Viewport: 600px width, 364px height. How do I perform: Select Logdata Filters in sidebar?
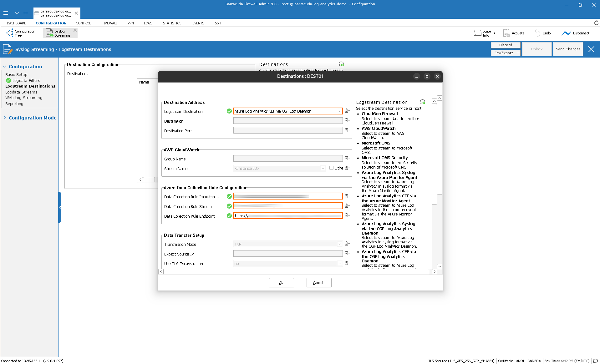(x=26, y=80)
